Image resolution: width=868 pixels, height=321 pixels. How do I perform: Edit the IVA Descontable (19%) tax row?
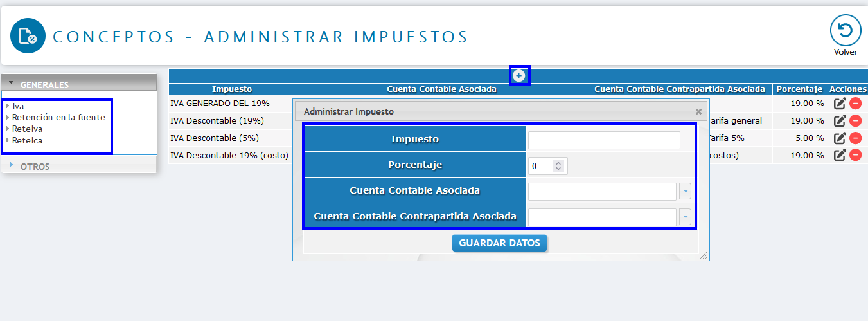[x=840, y=121]
